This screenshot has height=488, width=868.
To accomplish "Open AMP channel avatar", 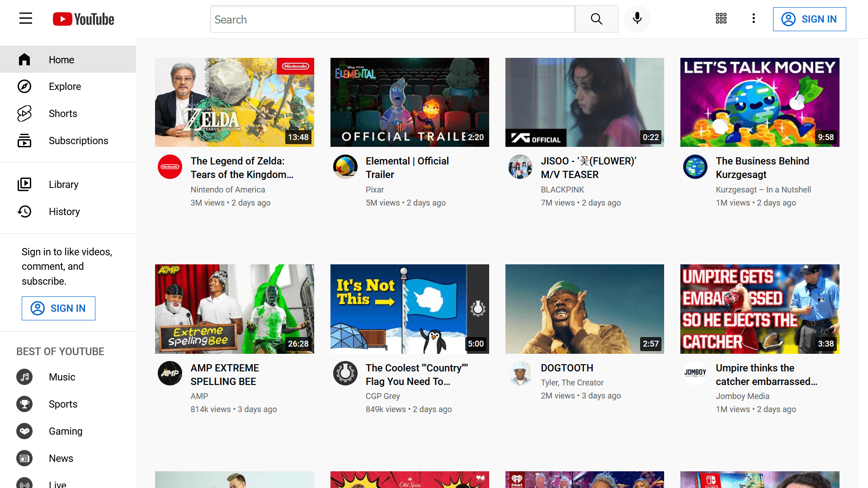I will pyautogui.click(x=170, y=373).
